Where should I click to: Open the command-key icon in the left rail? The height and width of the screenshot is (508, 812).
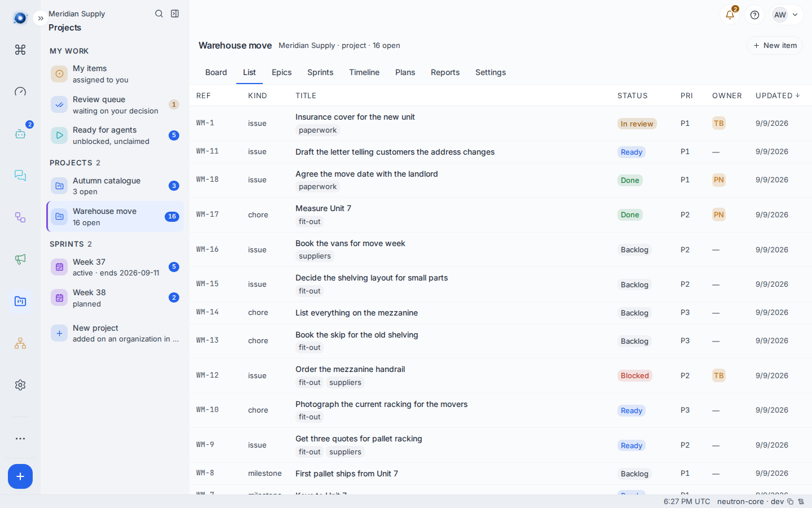(x=20, y=50)
